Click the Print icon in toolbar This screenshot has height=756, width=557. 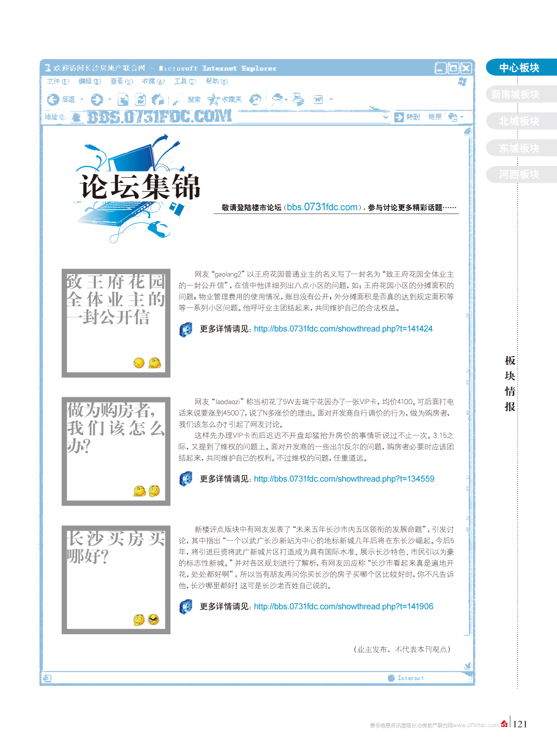[298, 99]
